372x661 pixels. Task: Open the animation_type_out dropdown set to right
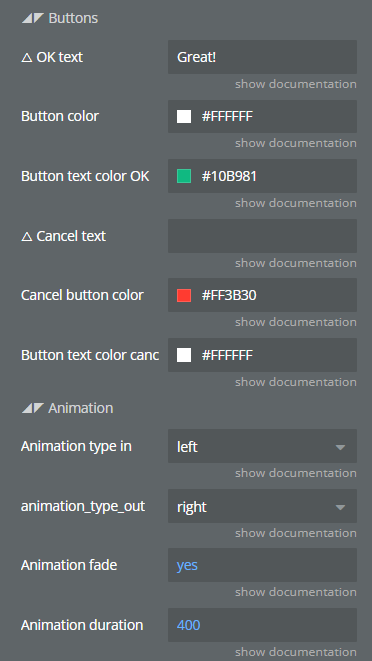coord(262,506)
